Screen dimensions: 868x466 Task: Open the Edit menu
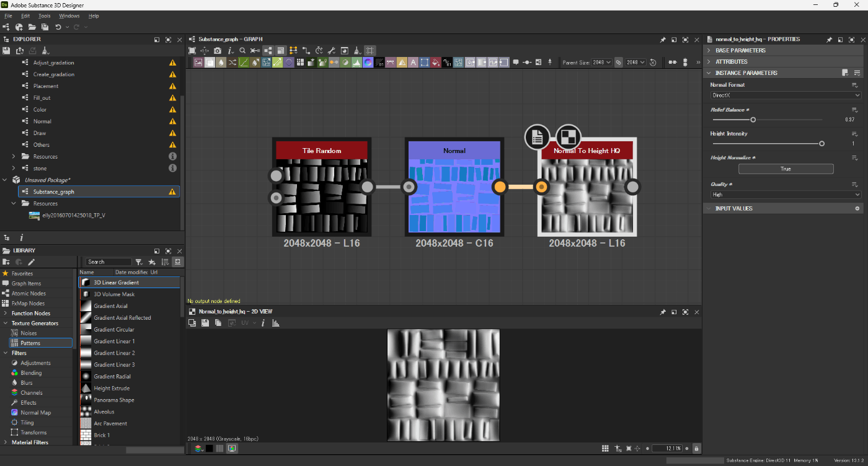(x=25, y=15)
